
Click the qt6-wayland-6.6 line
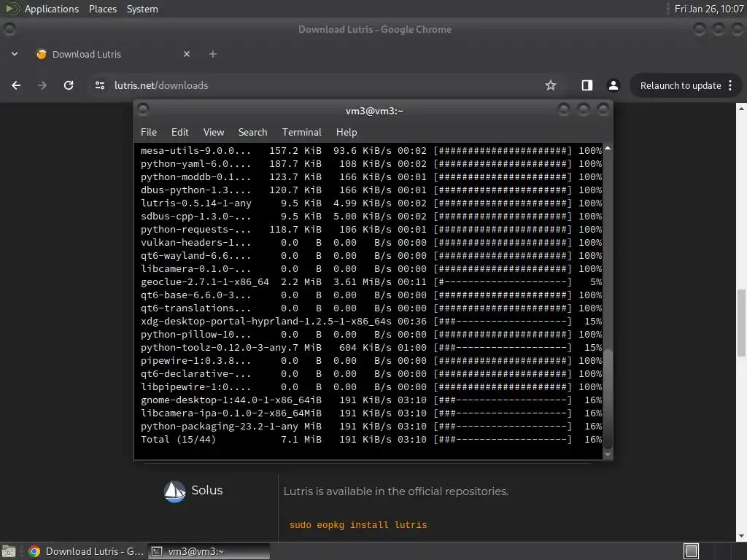point(371,256)
